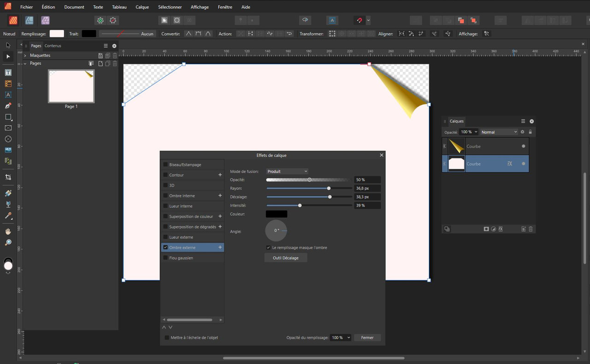Open the Calque menu

click(x=142, y=7)
